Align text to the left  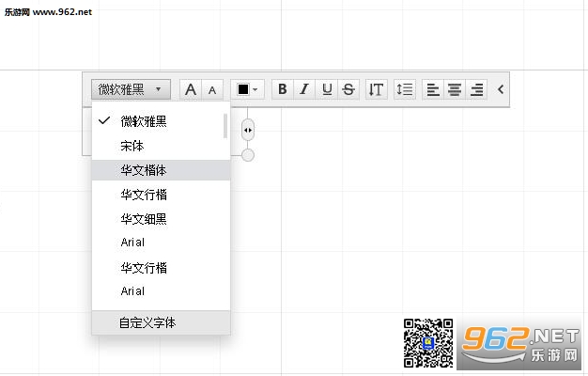coord(433,89)
